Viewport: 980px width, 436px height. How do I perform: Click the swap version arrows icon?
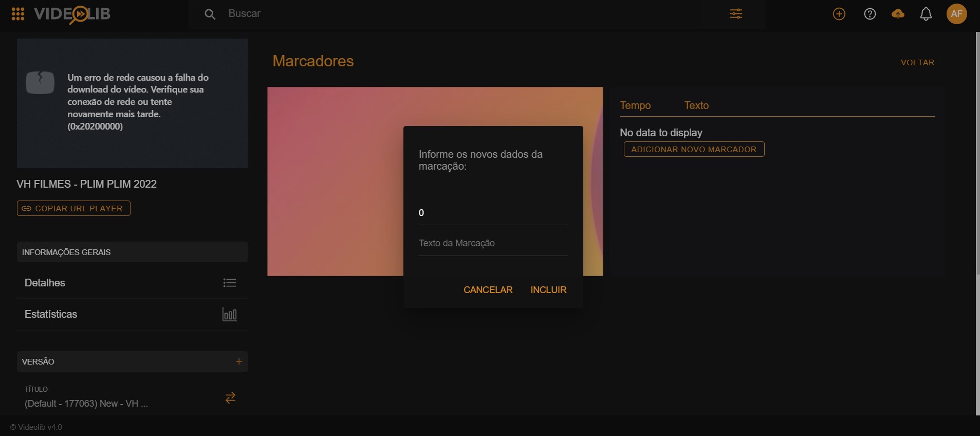[x=230, y=397]
